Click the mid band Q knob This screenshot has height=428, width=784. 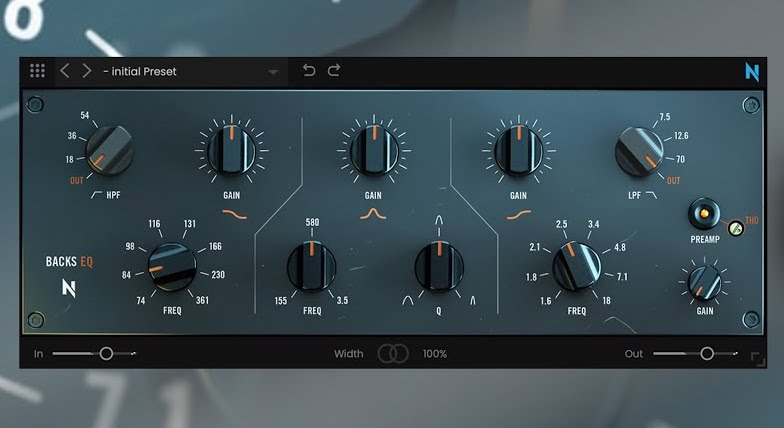point(439,266)
